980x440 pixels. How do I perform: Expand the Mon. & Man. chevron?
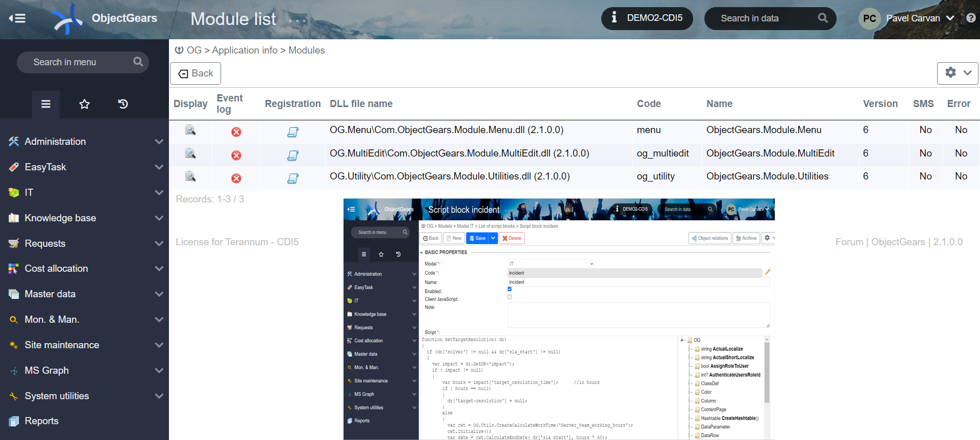[x=159, y=320]
